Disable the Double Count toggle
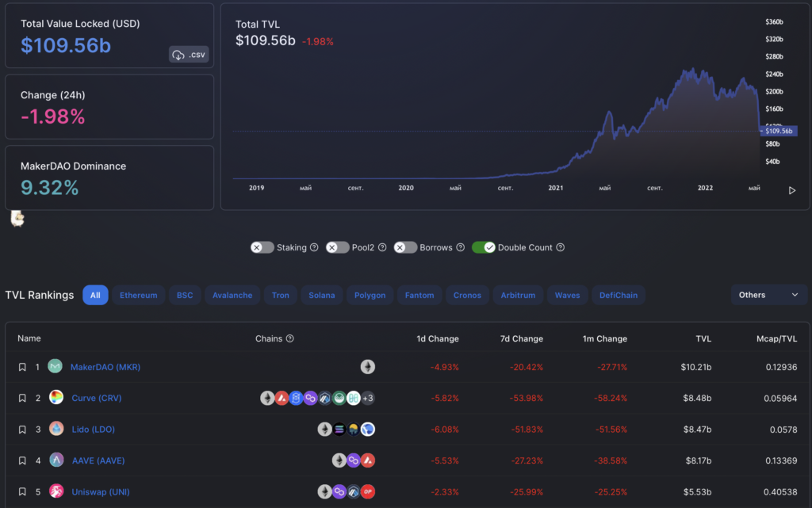Viewport: 812px width, 508px height. pos(485,247)
